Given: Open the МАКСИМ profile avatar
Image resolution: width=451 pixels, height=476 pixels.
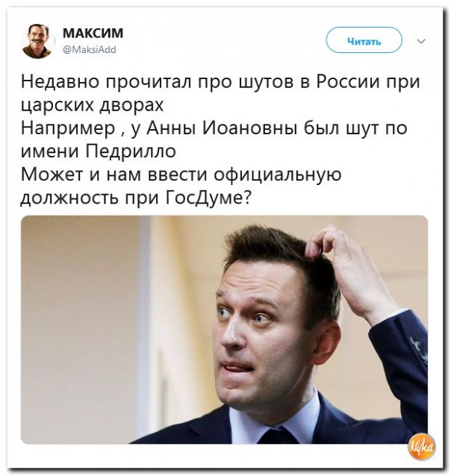Looking at the screenshot, I should [37, 41].
